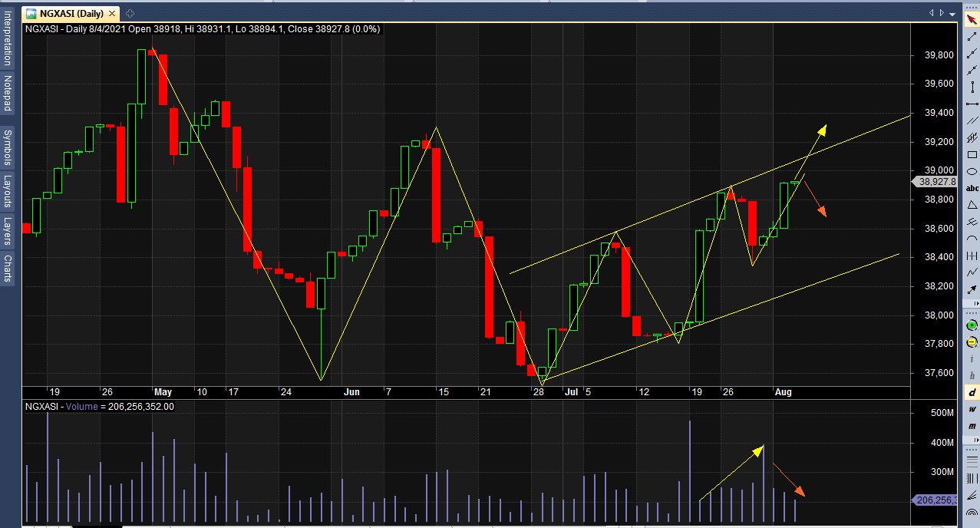This screenshot has width=980, height=528.
Task: Select the rectangle drawing tool
Action: 972,155
